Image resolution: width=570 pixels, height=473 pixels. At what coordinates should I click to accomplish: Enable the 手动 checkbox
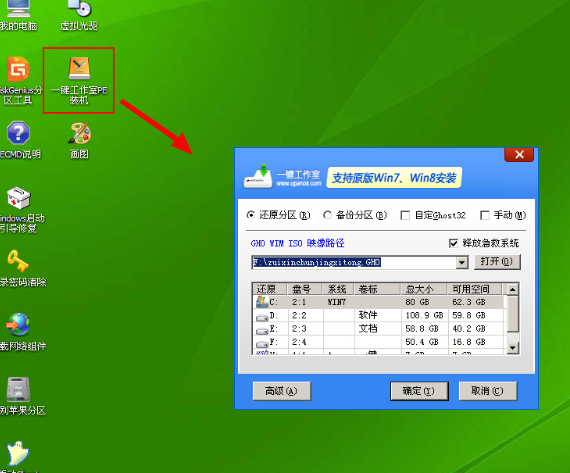485,215
